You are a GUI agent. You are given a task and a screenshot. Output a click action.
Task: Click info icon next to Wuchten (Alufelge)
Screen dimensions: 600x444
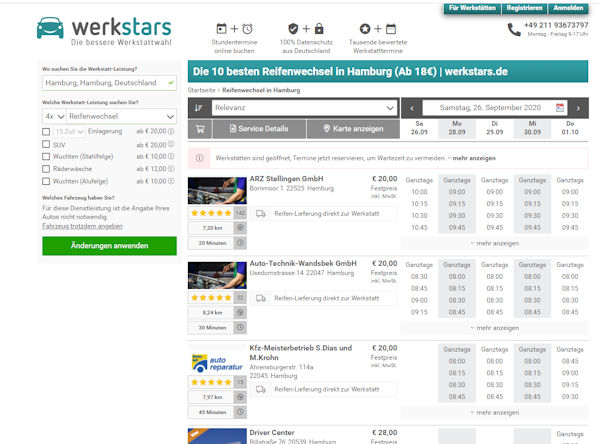tap(171, 181)
